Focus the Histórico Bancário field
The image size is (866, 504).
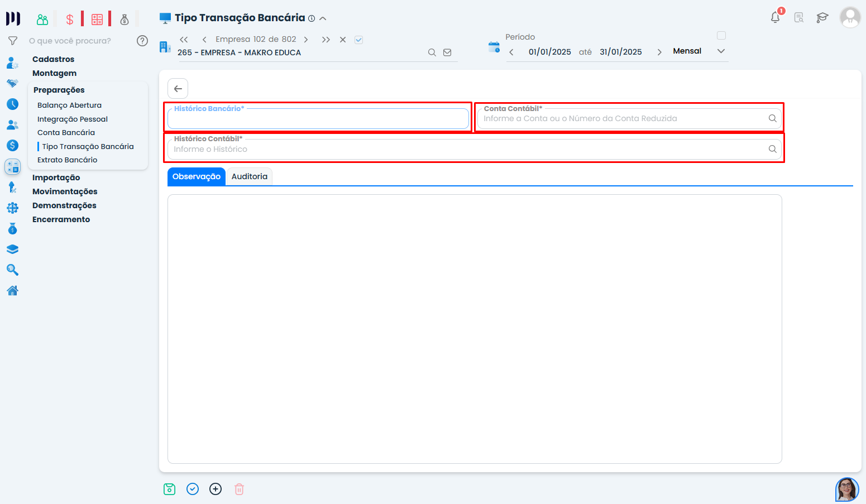(x=318, y=119)
